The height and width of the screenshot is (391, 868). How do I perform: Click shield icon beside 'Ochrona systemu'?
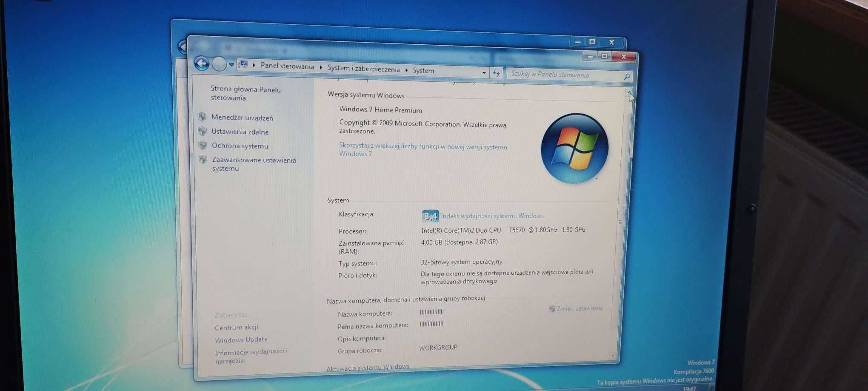[203, 145]
